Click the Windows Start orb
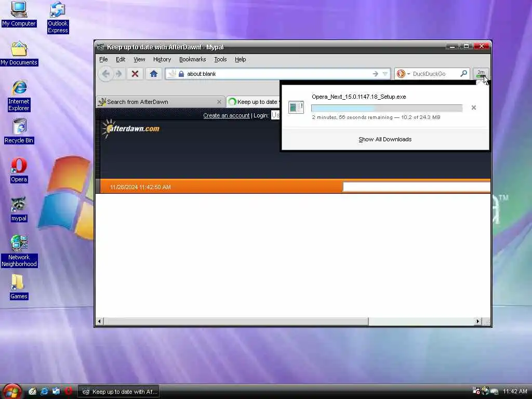This screenshot has width=532, height=399. coord(12,391)
